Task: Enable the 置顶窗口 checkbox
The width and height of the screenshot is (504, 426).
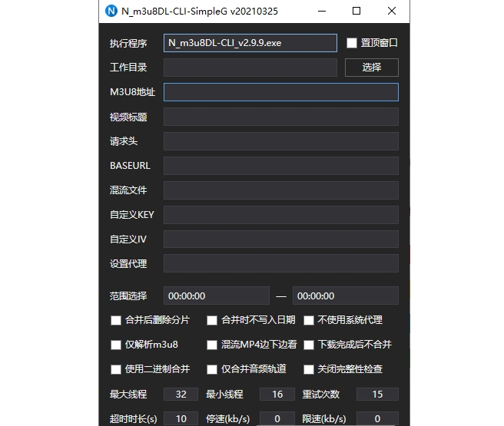Action: click(x=352, y=43)
